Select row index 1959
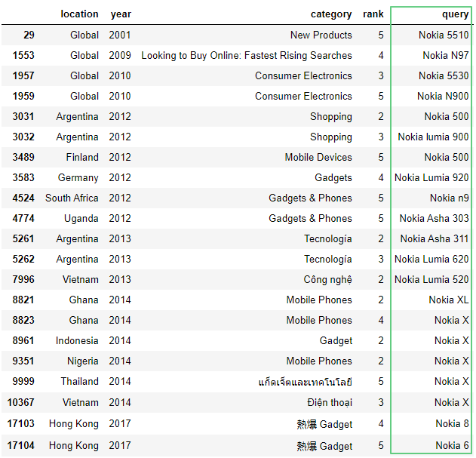This screenshot has width=476, height=458. 23,96
